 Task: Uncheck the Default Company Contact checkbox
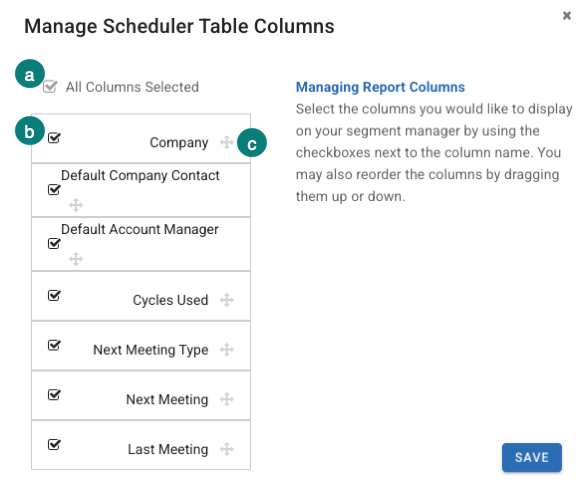[54, 189]
